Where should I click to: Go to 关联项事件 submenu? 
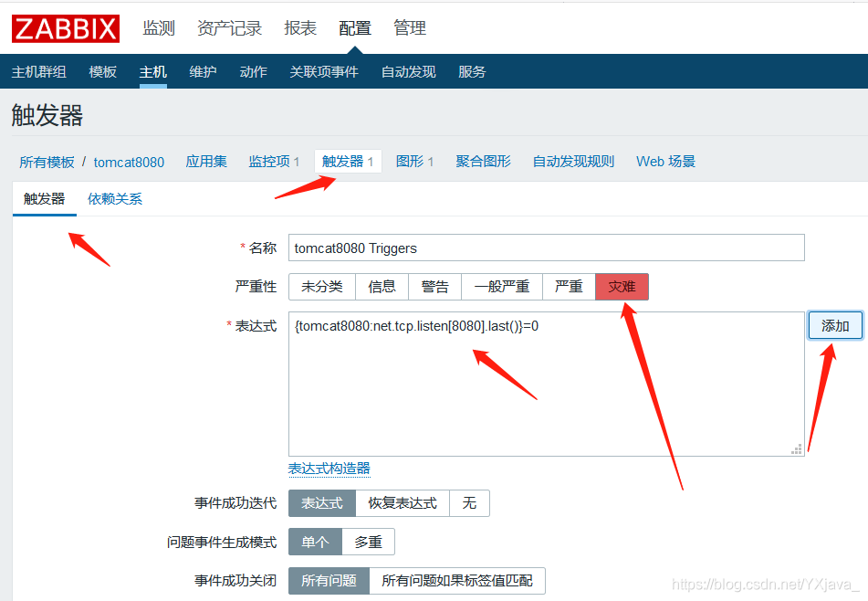(324, 71)
